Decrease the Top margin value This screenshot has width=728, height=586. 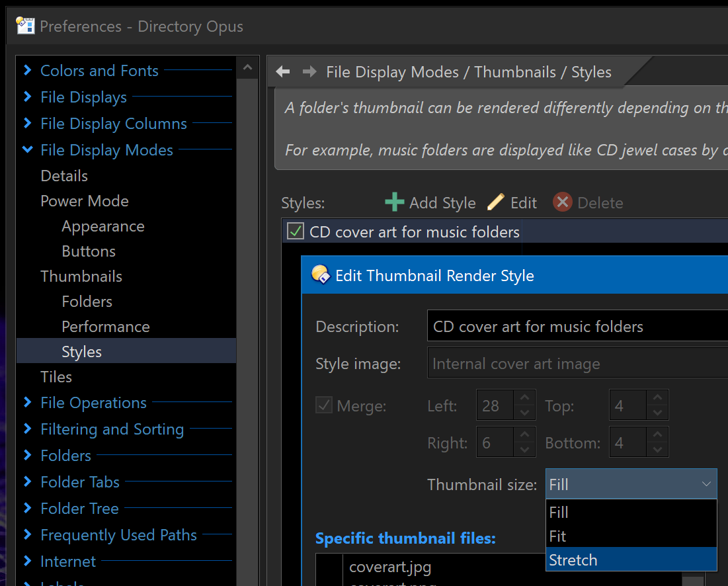pyautogui.click(x=657, y=412)
